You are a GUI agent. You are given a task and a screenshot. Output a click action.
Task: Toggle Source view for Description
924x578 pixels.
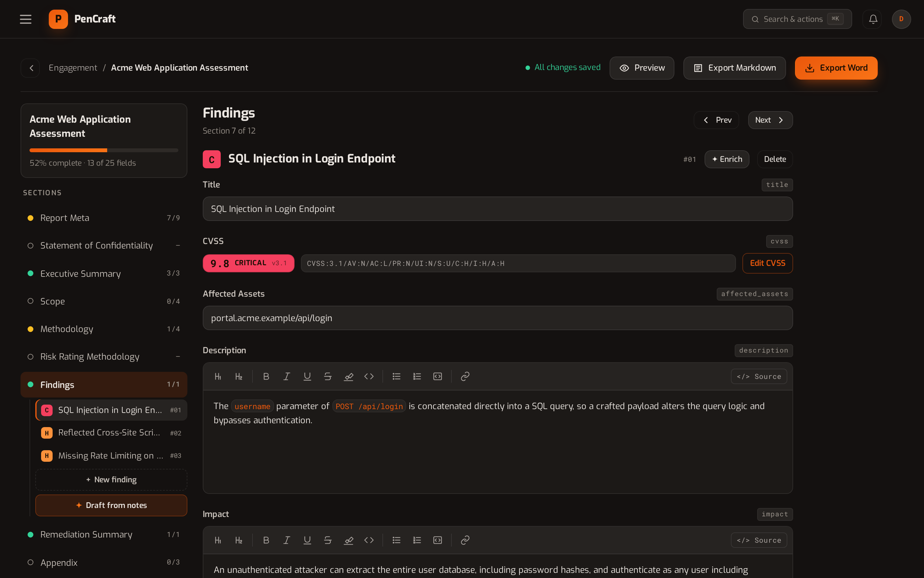coord(759,377)
